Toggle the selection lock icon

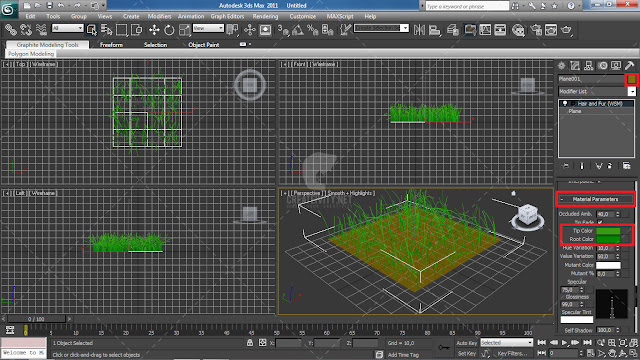coord(250,343)
